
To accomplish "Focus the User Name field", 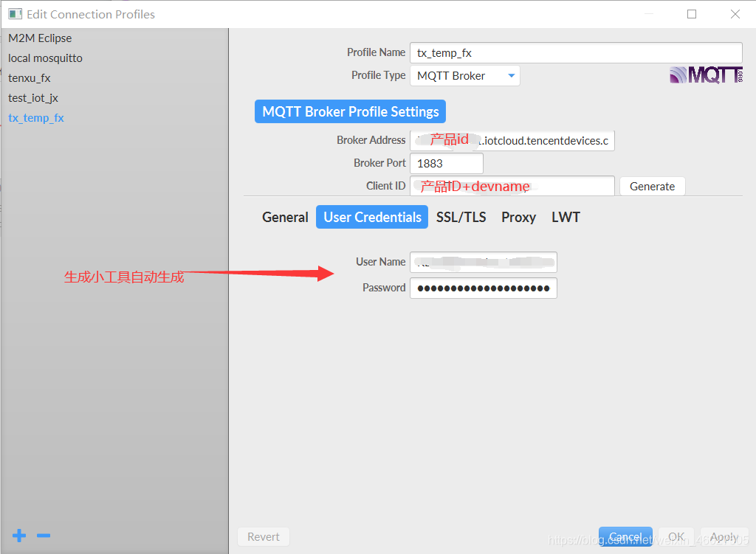I will pos(484,262).
